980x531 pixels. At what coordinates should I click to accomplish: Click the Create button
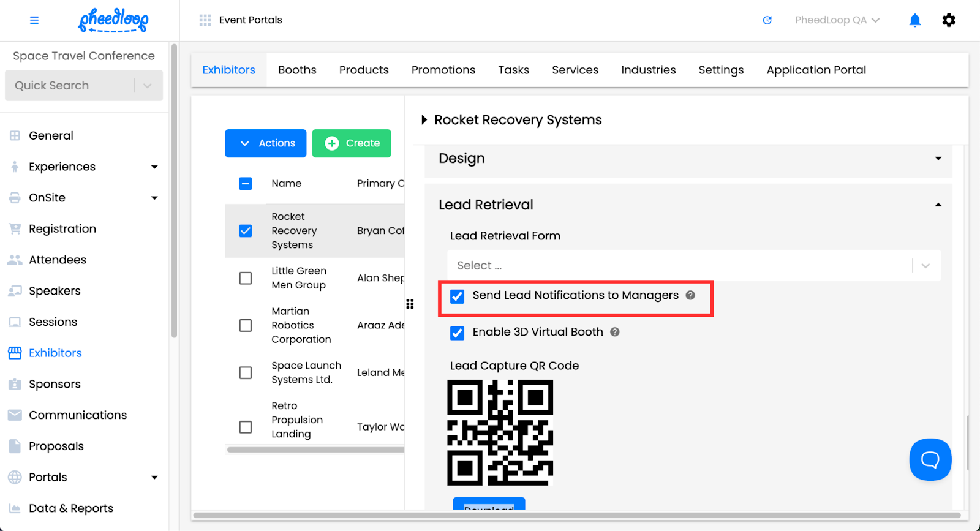(x=352, y=143)
